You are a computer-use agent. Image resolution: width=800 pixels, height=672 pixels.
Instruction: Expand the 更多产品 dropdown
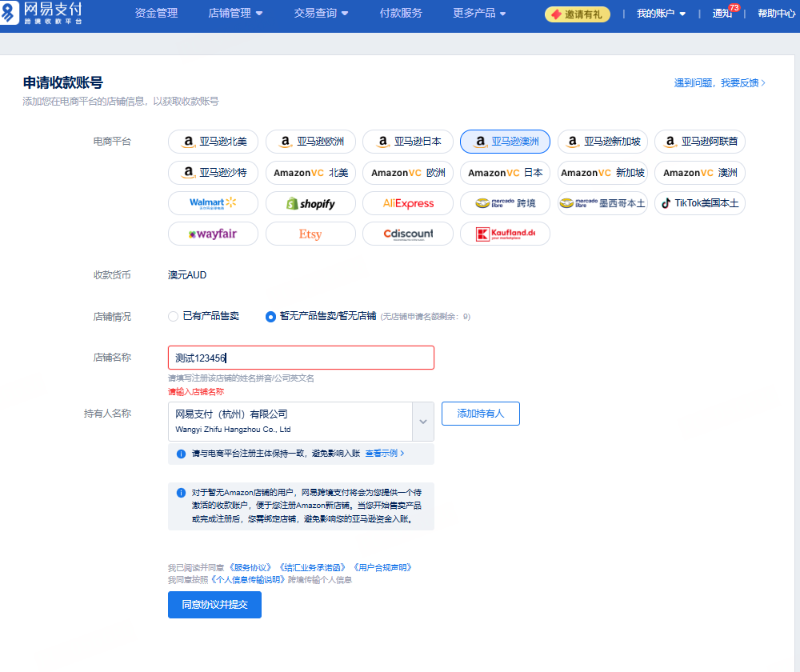pyautogui.click(x=474, y=13)
